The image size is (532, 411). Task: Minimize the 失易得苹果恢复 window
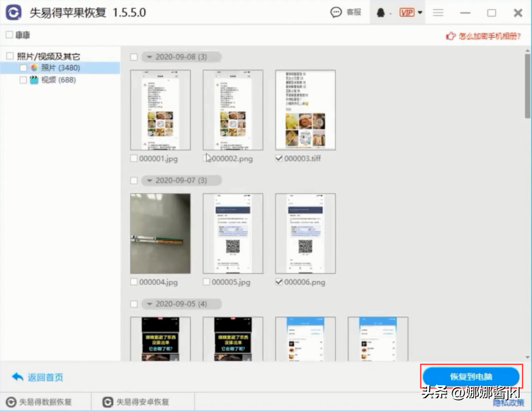pos(465,13)
